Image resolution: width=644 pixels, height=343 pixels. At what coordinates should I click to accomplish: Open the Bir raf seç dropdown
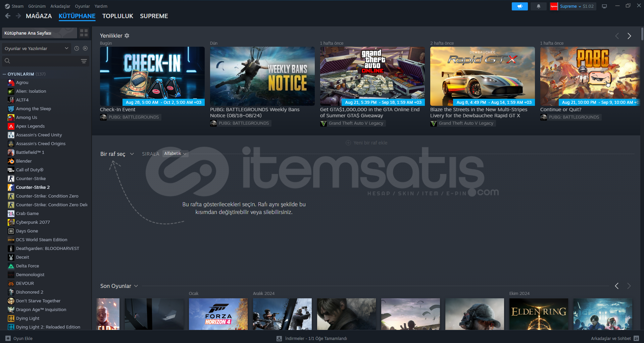pos(117,154)
